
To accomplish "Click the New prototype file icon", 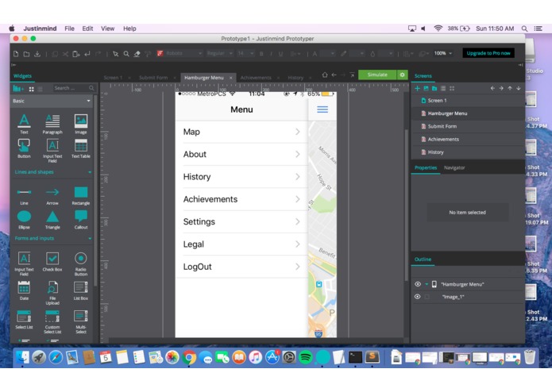I will 16,54.
